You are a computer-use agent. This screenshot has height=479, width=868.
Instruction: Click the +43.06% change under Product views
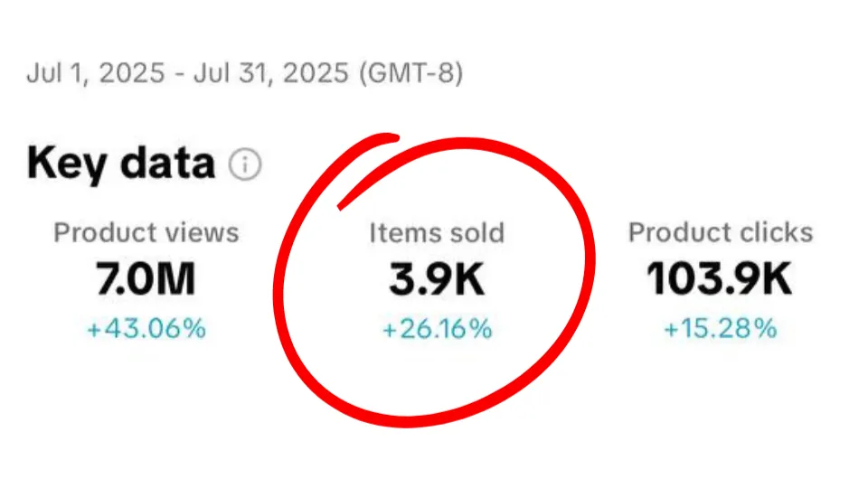coord(146,328)
